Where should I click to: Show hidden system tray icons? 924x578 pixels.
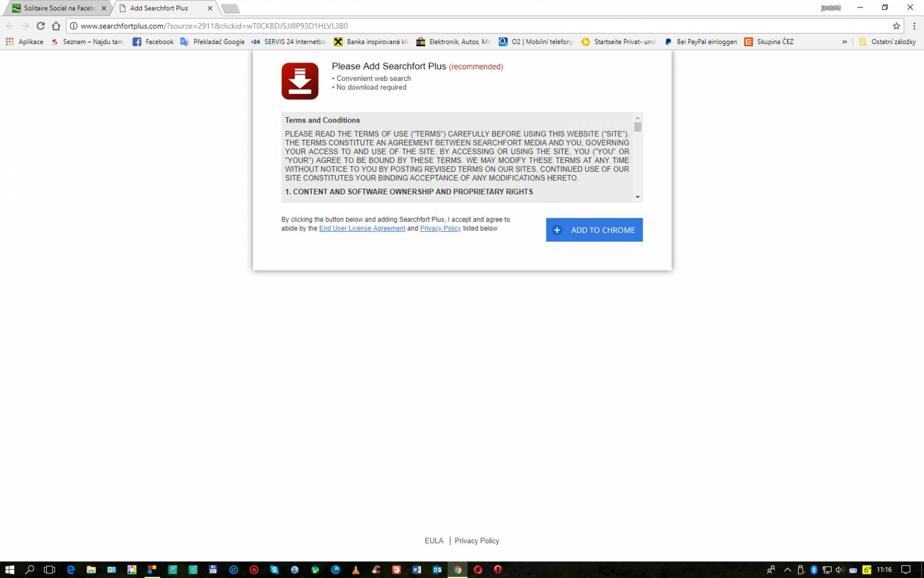787,569
